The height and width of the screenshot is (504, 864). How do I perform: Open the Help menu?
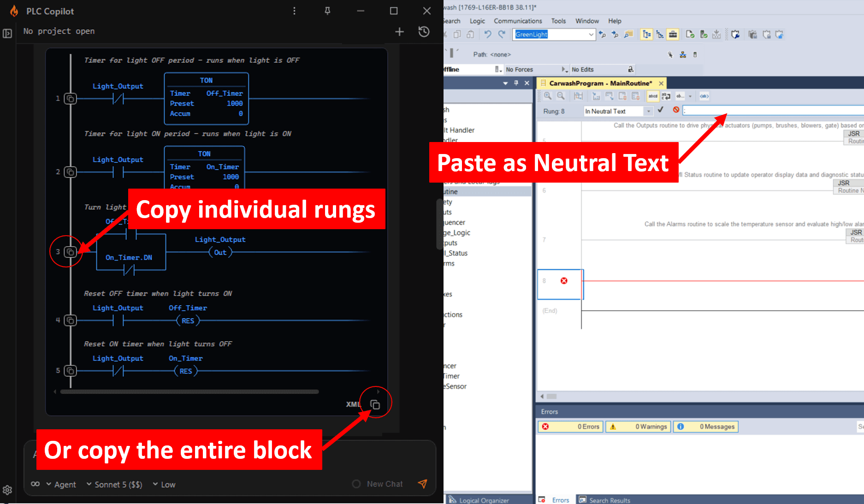pyautogui.click(x=615, y=21)
